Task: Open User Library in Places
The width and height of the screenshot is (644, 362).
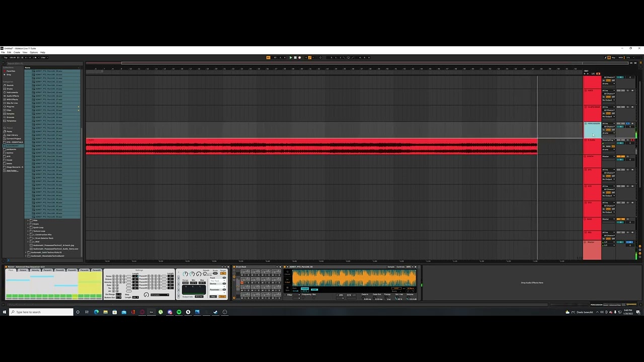Action: coord(12,135)
